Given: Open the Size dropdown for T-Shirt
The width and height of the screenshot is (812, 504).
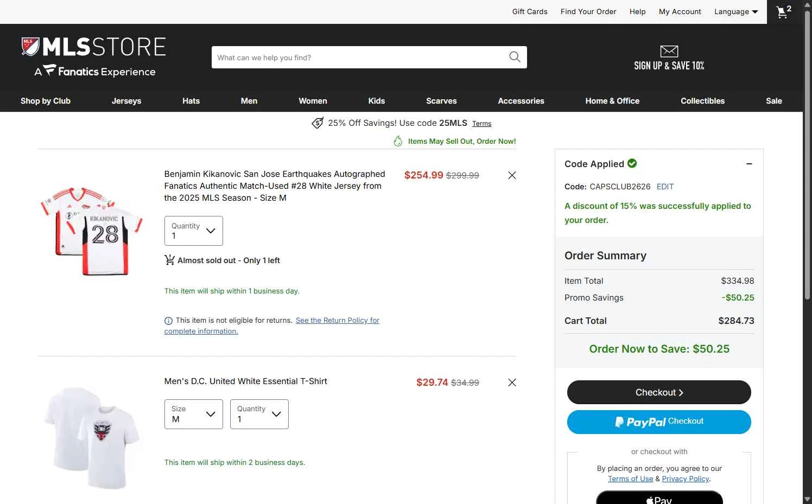Looking at the screenshot, I should coord(194,414).
